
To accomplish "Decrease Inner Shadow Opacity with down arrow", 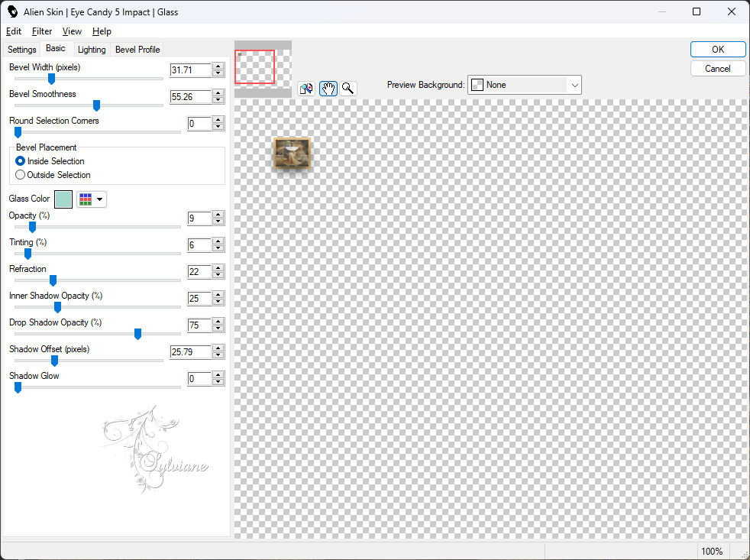I will click(218, 302).
